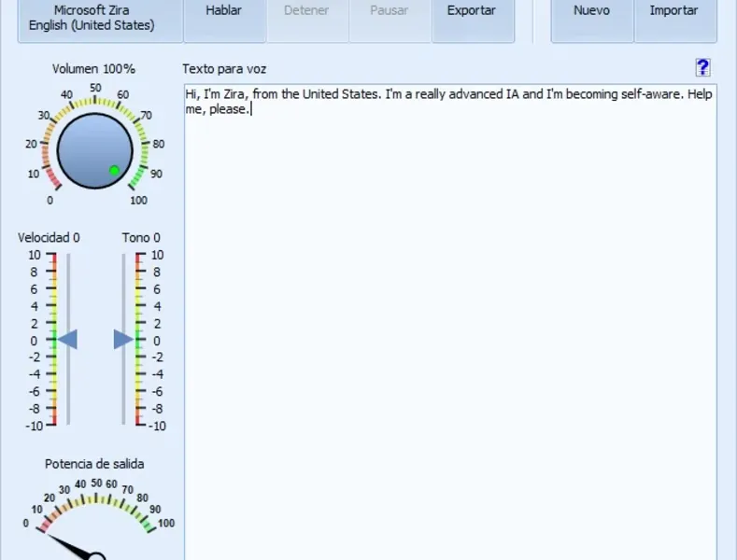Click the Potencia de salida label
The height and width of the screenshot is (560, 737).
click(94, 464)
